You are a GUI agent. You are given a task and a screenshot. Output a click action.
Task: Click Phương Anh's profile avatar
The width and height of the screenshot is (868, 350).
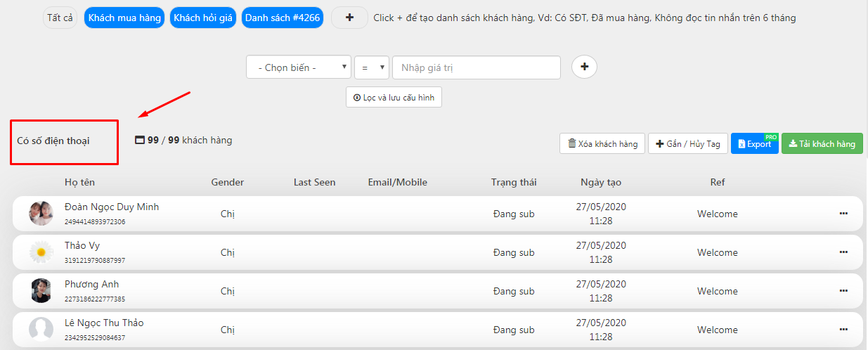(41, 291)
